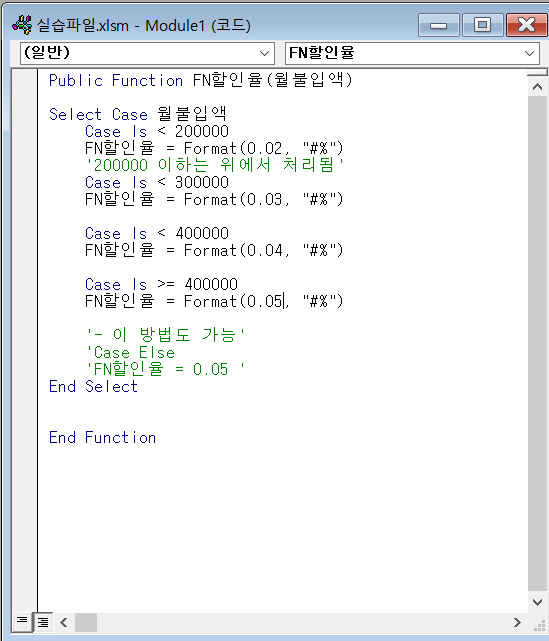Click the vertical scrollbar up arrow
This screenshot has width=549, height=641.
pos(537,87)
